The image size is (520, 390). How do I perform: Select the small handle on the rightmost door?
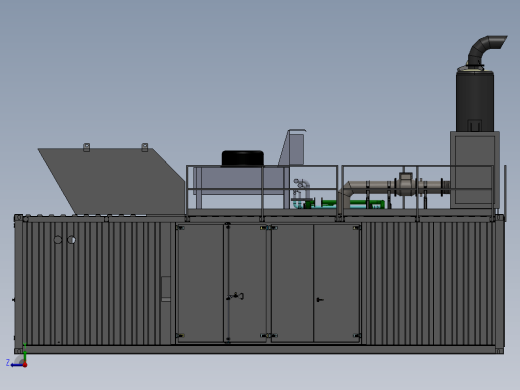click(319, 300)
